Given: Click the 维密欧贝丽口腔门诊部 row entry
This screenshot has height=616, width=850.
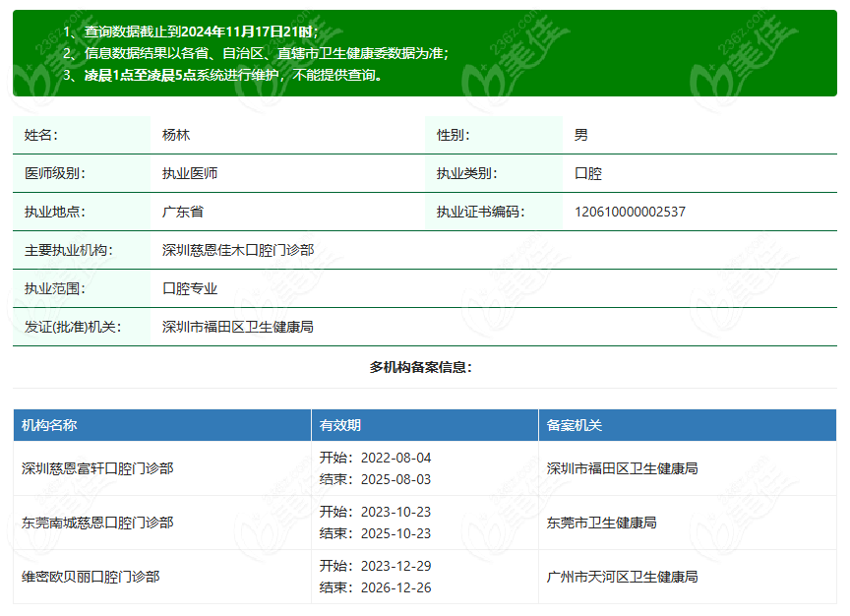Looking at the screenshot, I should (91, 577).
